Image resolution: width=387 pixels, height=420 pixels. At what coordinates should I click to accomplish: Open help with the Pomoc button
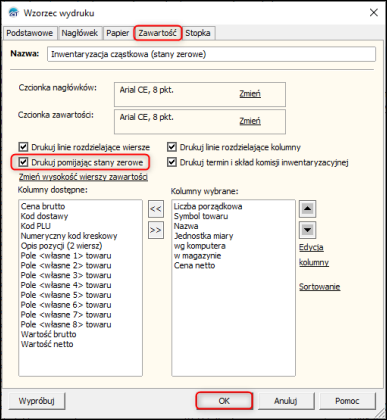347,401
